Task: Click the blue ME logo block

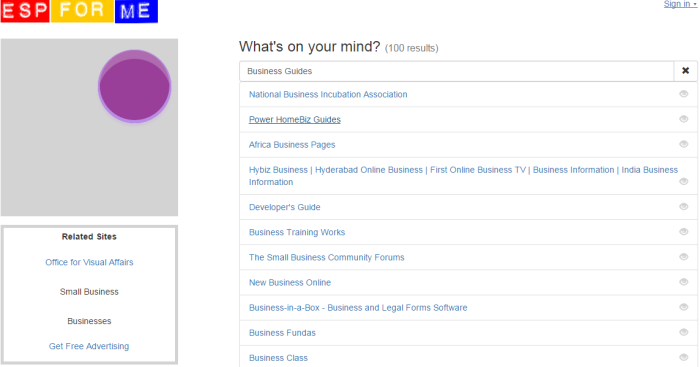Action: point(136,11)
